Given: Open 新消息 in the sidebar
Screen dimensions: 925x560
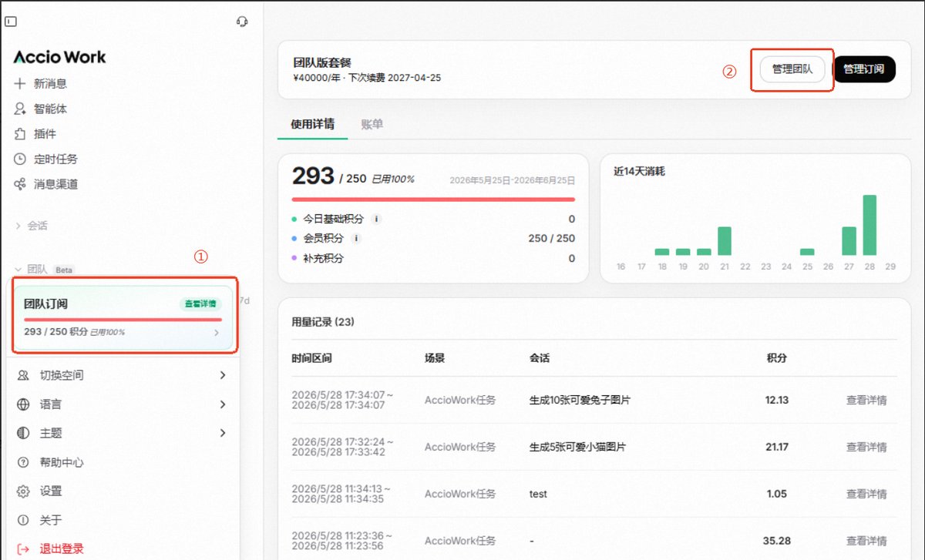Looking at the screenshot, I should 50,83.
